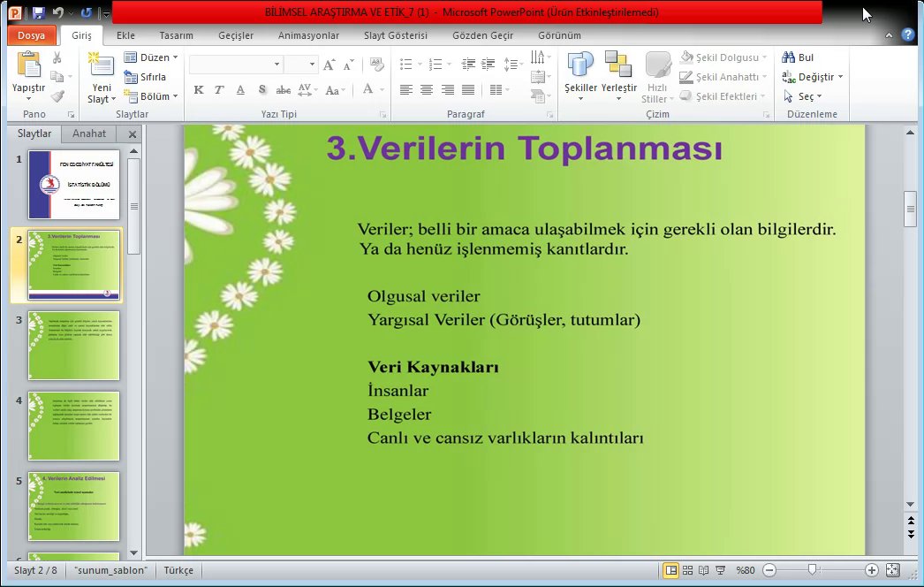The height and width of the screenshot is (587, 924).
Task: Click the slide title 3.Verilerin Toplanması
Action: (x=524, y=149)
